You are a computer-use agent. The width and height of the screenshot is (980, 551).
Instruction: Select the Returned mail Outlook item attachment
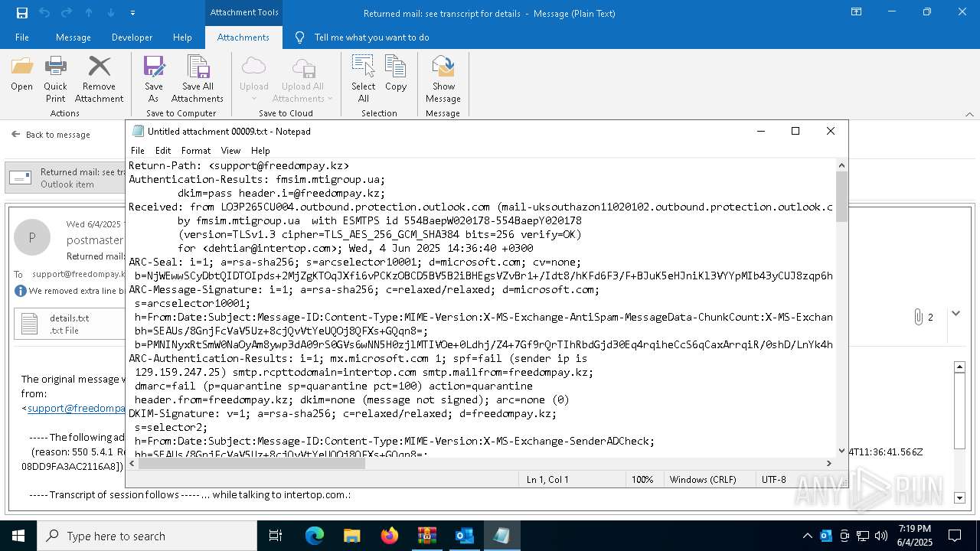pyautogui.click(x=65, y=178)
